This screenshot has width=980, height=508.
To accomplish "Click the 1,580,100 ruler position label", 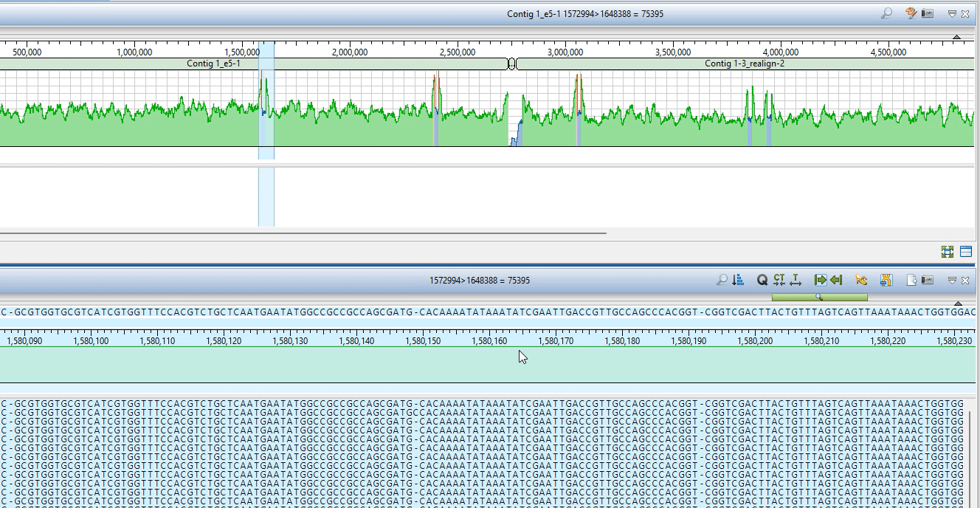I will tap(92, 341).
